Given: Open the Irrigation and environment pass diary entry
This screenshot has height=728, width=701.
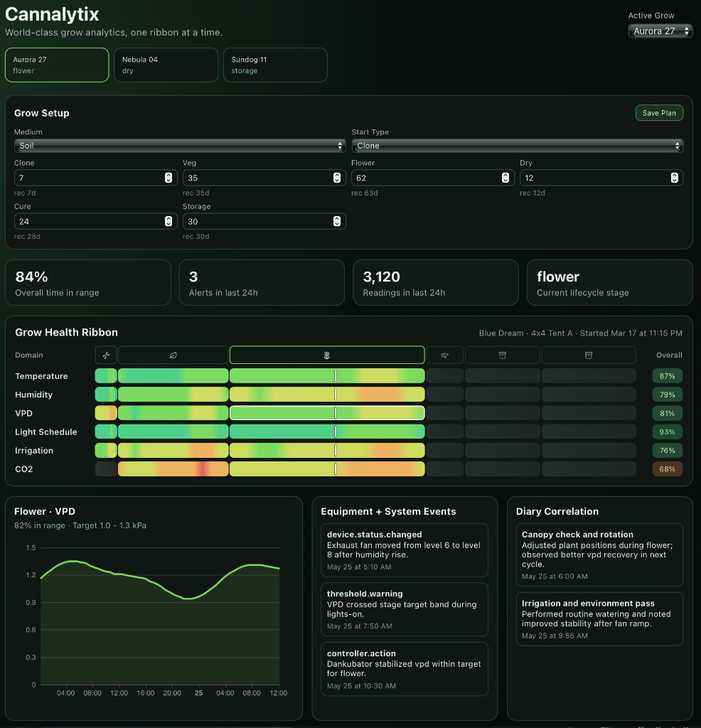Looking at the screenshot, I should pyautogui.click(x=599, y=619).
